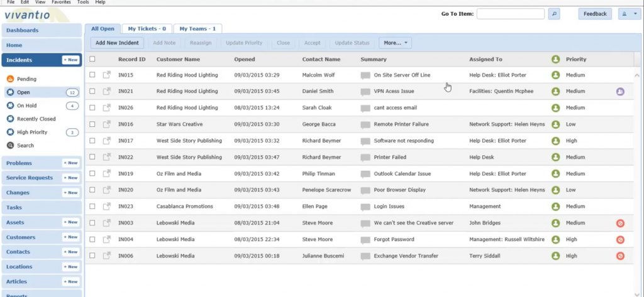The height and width of the screenshot is (297, 644).
Task: Check the IN003 row checkbox
Action: [x=92, y=223]
